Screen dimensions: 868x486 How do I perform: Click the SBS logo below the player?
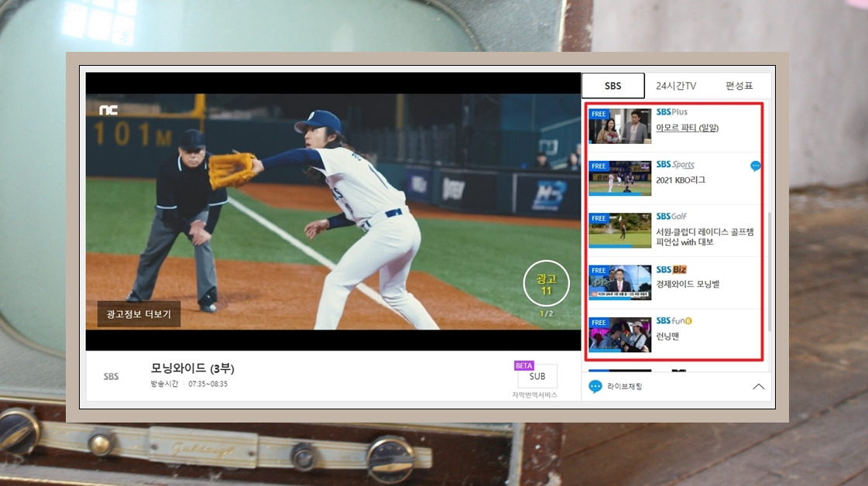pyautogui.click(x=112, y=376)
